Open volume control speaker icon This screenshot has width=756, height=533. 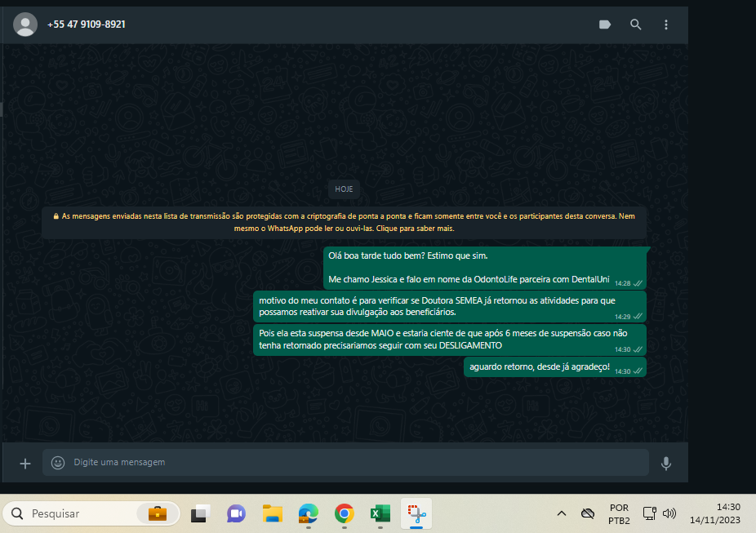[x=669, y=513]
